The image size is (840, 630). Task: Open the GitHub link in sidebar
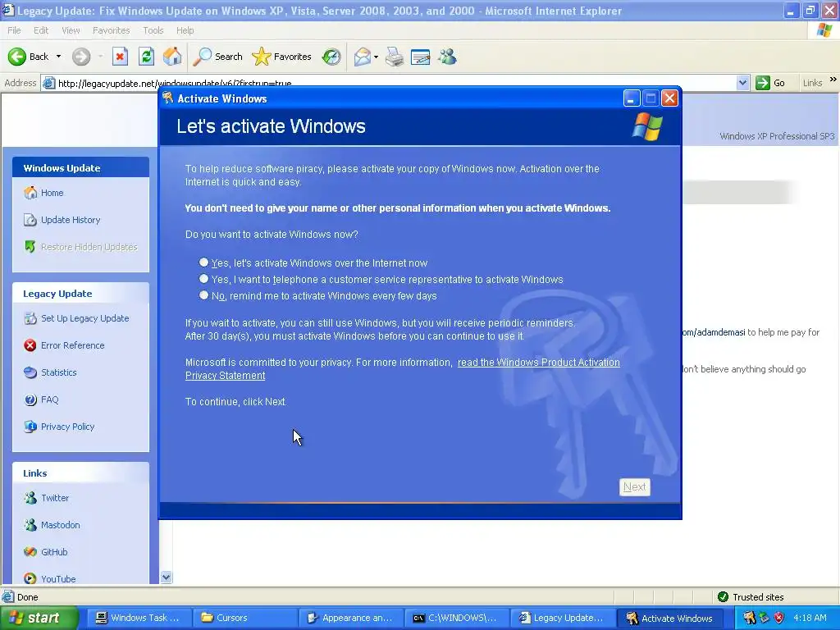tap(46, 552)
